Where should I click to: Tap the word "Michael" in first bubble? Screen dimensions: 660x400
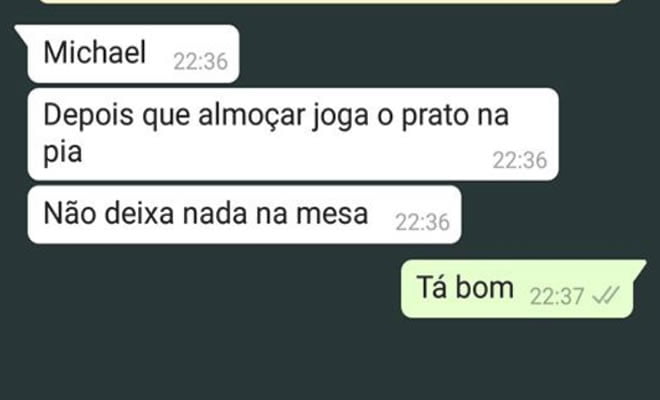click(x=95, y=53)
